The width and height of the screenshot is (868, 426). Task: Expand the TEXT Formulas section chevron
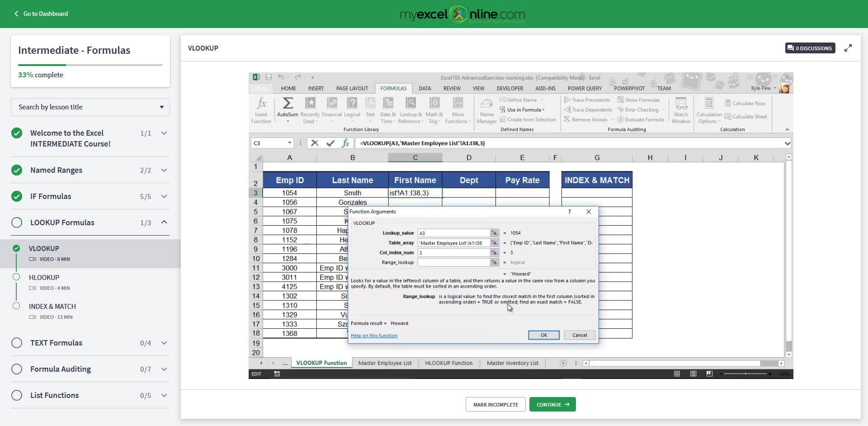point(164,343)
